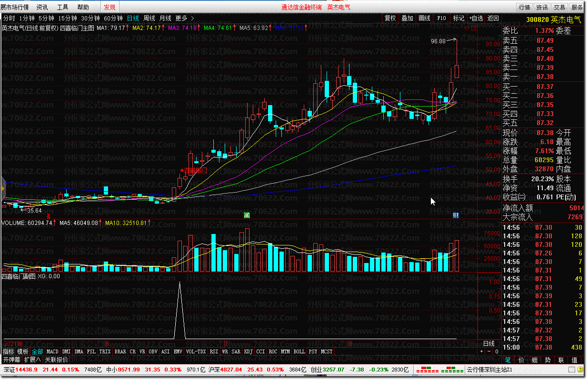This screenshot has height=380, width=588.
Task: Select the TRIX indicator
Action: click(x=105, y=351)
